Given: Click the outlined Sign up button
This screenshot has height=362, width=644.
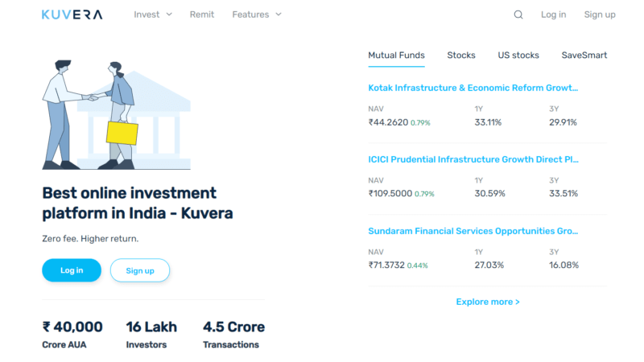Looking at the screenshot, I should [x=140, y=270].
